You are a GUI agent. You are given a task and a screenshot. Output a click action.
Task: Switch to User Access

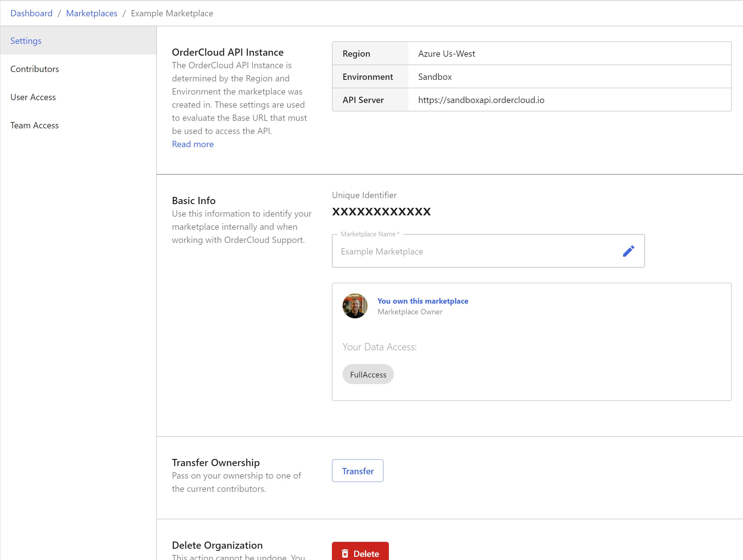pos(33,97)
